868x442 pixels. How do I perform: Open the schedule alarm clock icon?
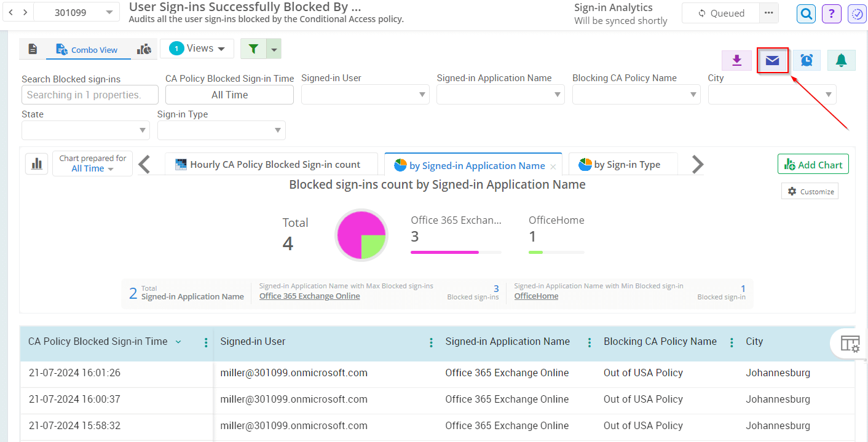click(x=807, y=60)
